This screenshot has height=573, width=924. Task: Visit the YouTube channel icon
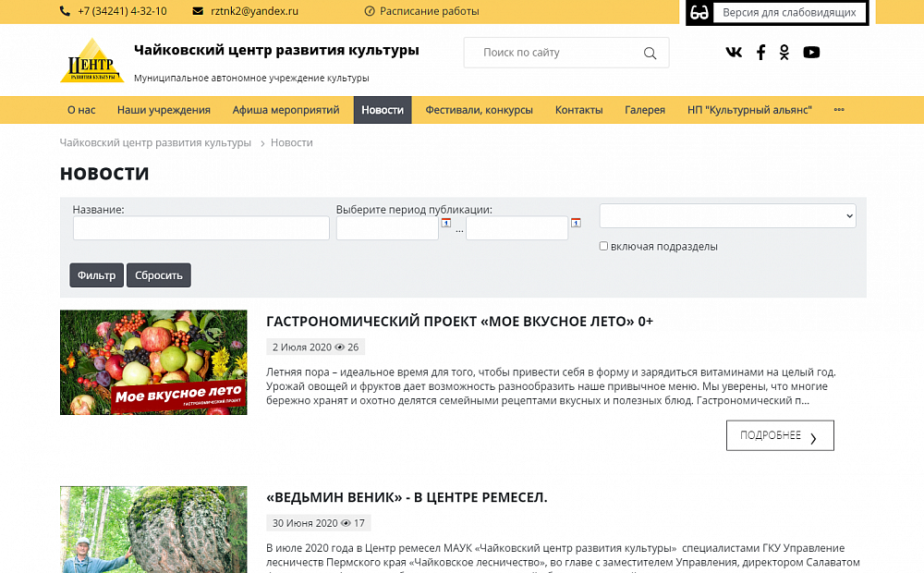pyautogui.click(x=811, y=52)
